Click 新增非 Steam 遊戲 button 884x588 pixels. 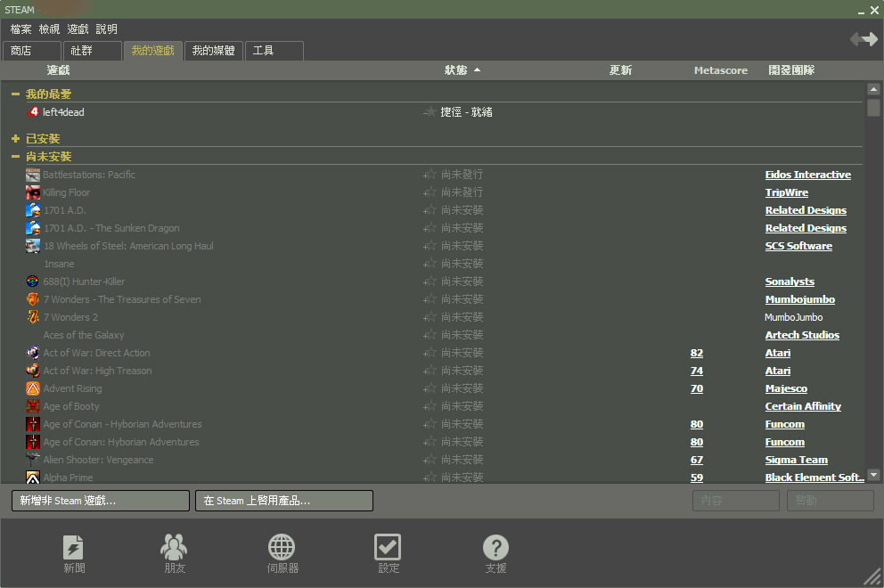tap(100, 501)
